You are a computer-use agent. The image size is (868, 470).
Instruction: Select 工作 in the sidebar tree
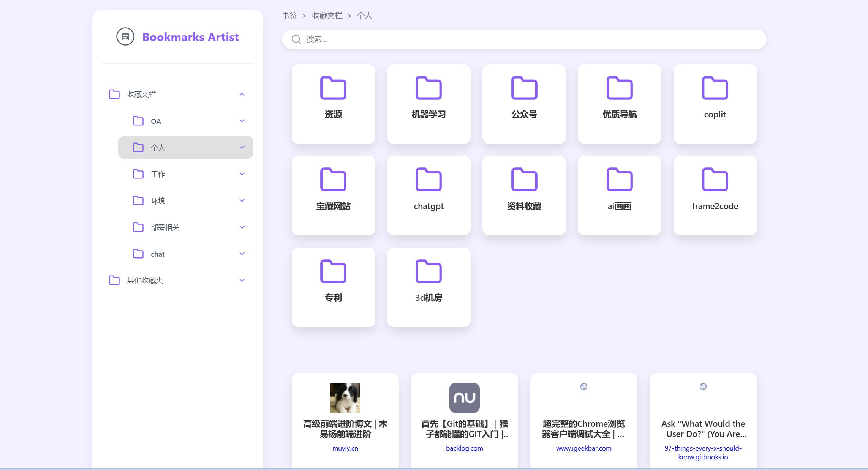(x=185, y=174)
